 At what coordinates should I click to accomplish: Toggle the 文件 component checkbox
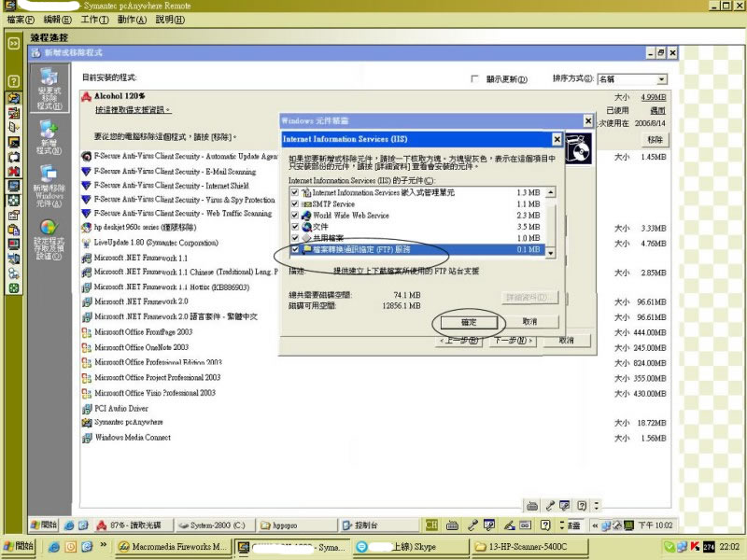coord(295,227)
